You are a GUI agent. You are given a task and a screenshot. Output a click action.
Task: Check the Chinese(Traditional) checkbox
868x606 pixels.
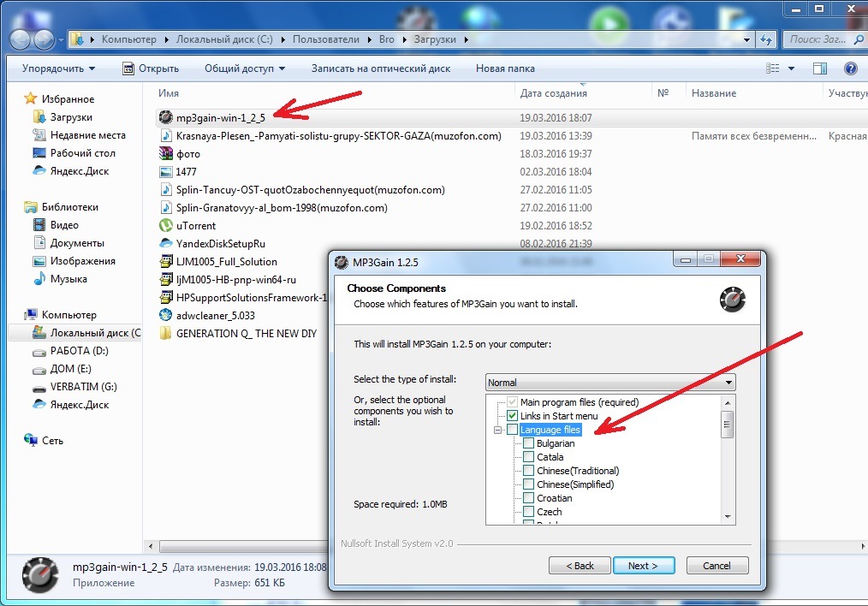pos(529,471)
